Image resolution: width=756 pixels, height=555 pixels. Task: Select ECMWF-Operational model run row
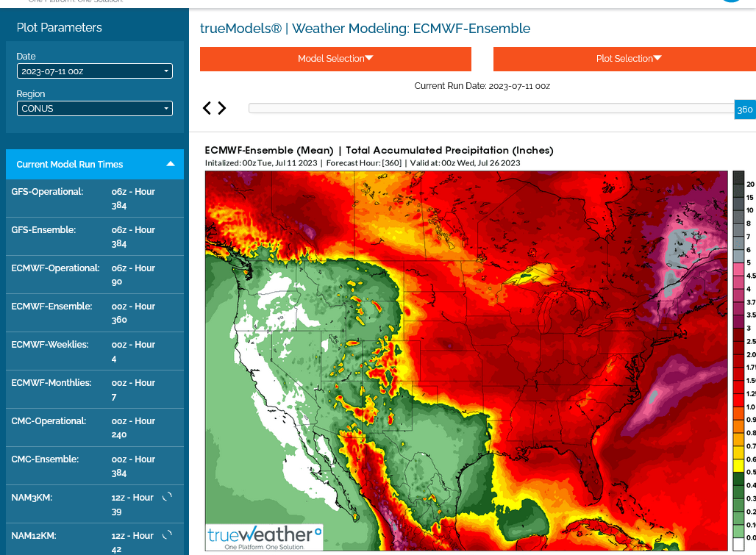coord(95,275)
